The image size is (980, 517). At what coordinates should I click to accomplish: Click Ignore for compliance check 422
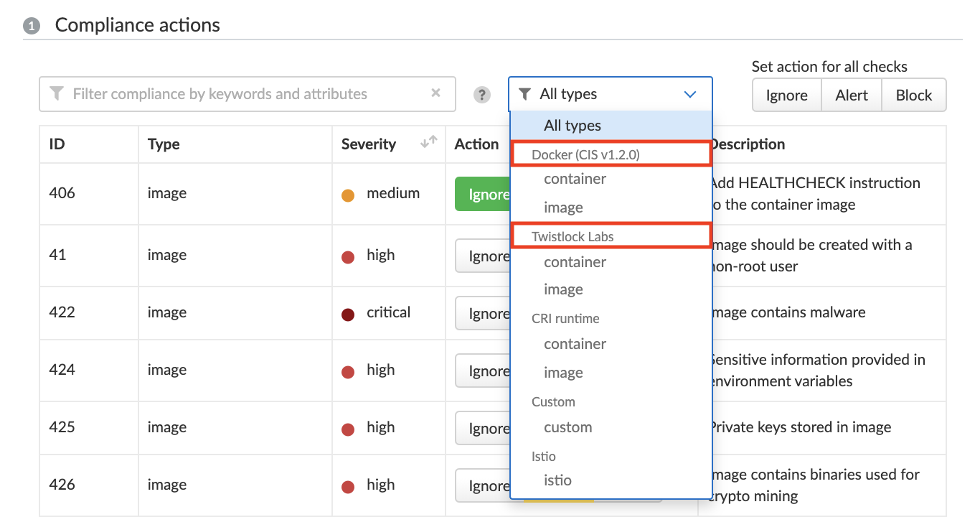(x=483, y=314)
